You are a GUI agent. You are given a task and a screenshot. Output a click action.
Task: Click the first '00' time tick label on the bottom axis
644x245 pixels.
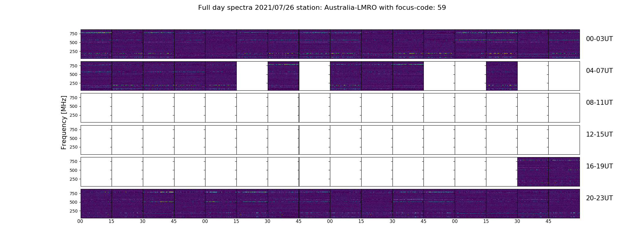coord(80,221)
